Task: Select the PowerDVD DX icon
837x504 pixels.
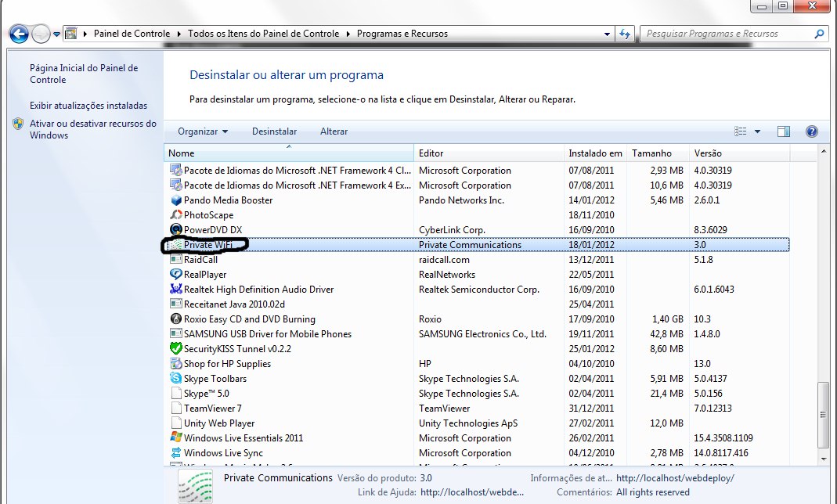Action: 175,230
